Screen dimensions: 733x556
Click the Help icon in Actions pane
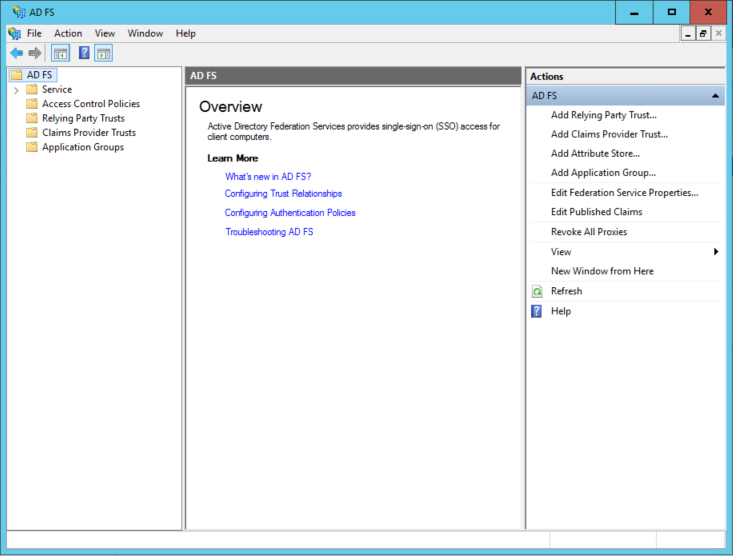pos(537,311)
